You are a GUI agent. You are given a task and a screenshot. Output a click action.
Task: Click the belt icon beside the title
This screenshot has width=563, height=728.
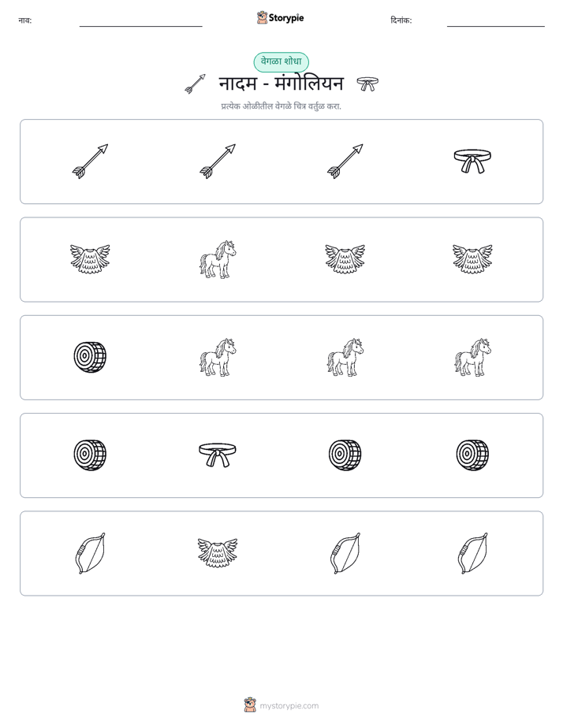click(x=367, y=84)
